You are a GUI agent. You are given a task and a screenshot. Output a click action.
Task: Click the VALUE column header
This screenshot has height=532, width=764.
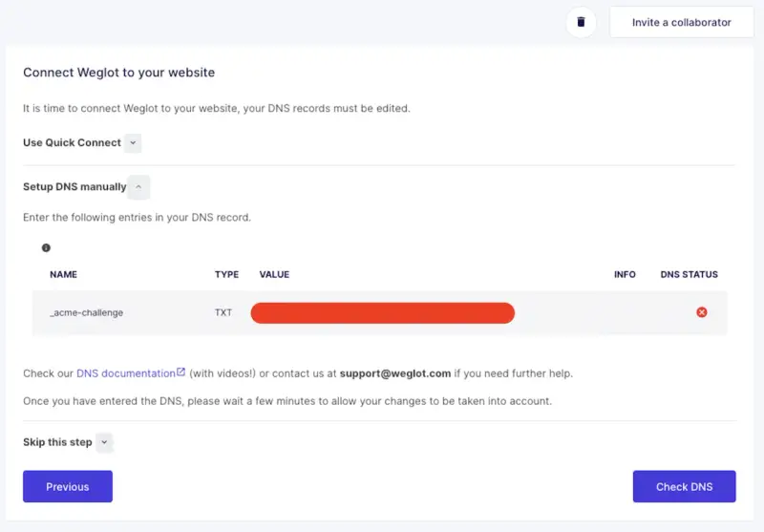[x=274, y=274]
